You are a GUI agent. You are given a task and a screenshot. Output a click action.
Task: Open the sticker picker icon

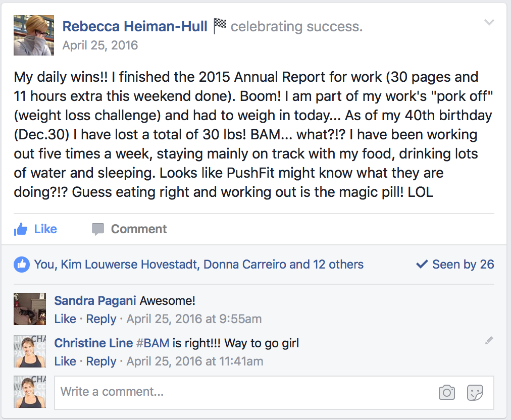tap(475, 392)
